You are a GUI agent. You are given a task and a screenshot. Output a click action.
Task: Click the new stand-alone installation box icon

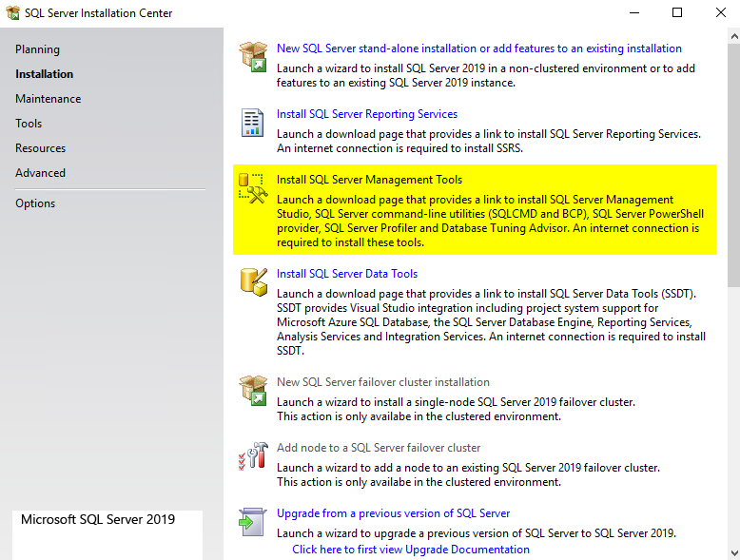point(253,57)
